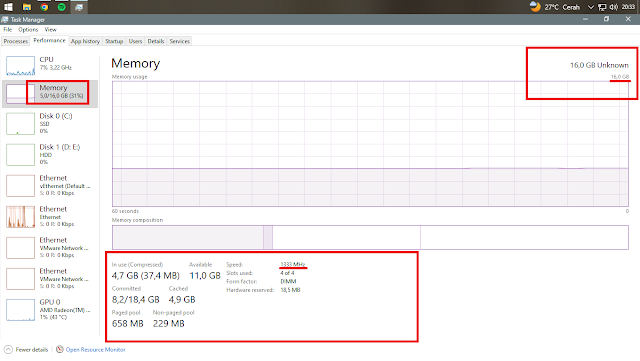
Task: Open the volume tray icon
Action: coord(613,7)
